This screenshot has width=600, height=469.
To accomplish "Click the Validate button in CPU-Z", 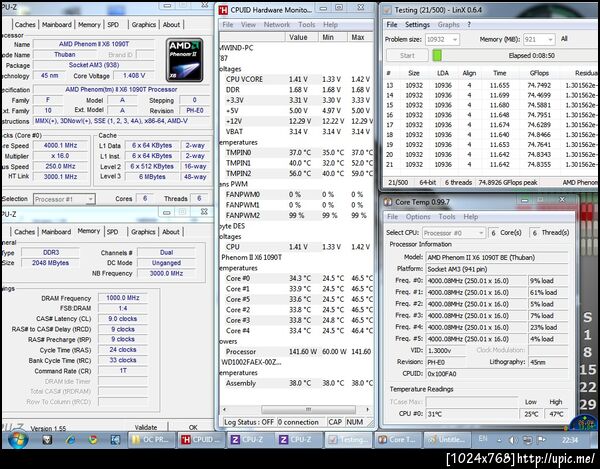I will (145, 427).
